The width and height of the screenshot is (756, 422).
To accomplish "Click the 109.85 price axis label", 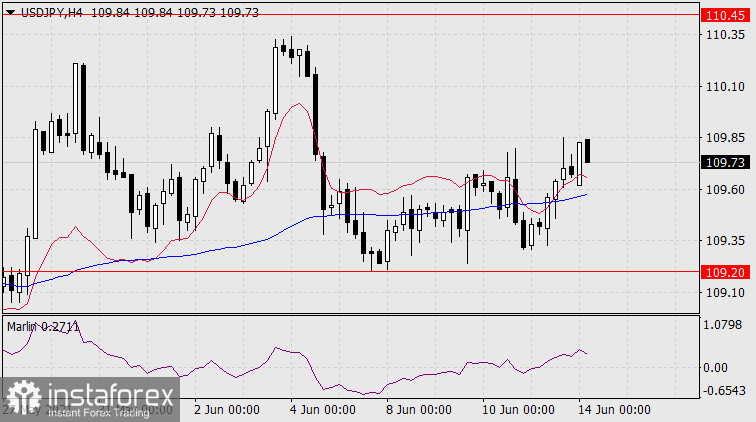I will (x=723, y=138).
